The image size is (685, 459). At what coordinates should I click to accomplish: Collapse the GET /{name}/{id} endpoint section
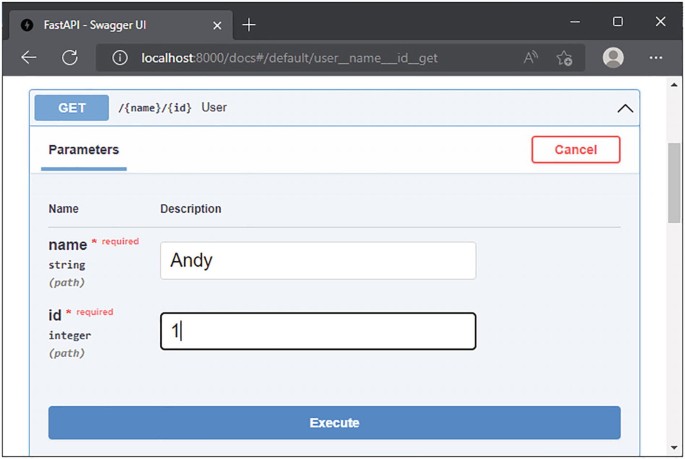pos(625,108)
